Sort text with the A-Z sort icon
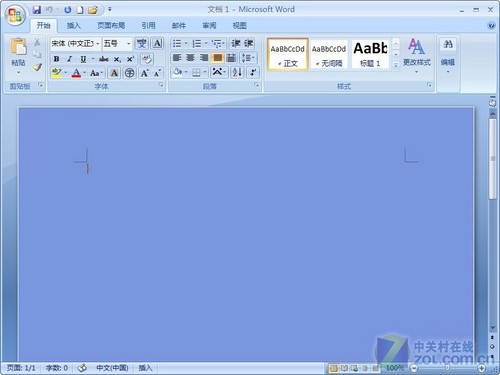500x375 pixels. click(x=237, y=72)
